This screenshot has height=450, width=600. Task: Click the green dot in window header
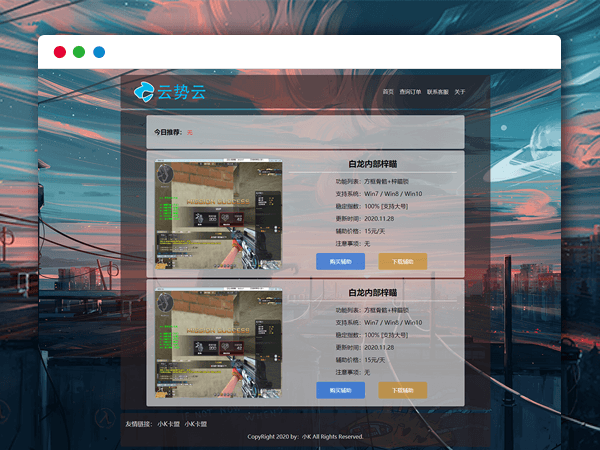79,52
